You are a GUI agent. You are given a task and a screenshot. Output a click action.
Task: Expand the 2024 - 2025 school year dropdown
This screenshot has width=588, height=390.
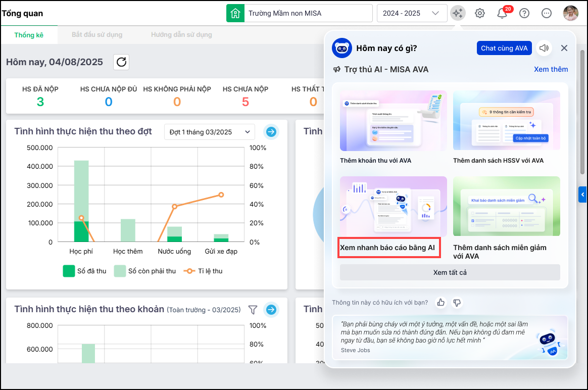coord(412,13)
